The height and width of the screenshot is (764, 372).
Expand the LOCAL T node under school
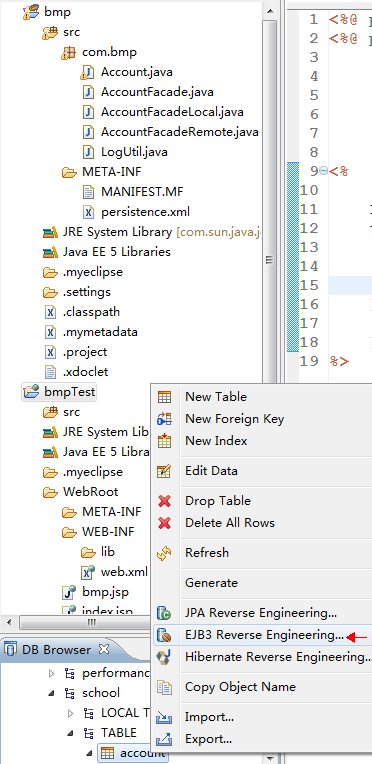tap(71, 713)
